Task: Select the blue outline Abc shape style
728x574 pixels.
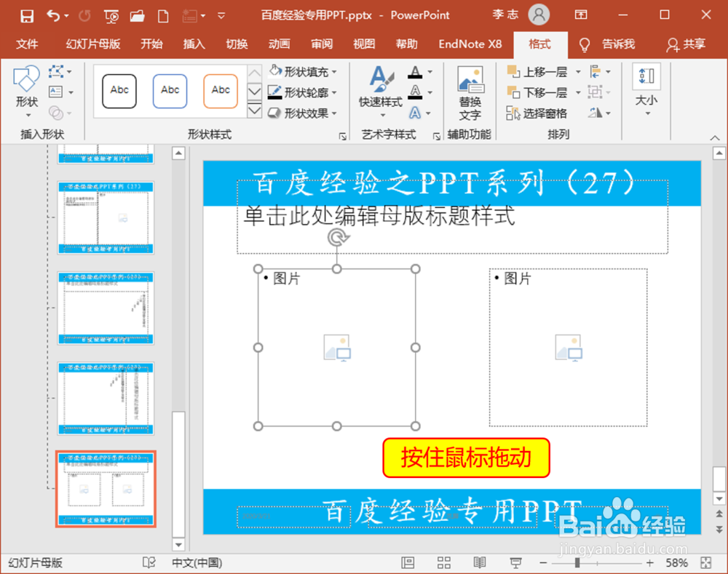Action: coord(170,91)
